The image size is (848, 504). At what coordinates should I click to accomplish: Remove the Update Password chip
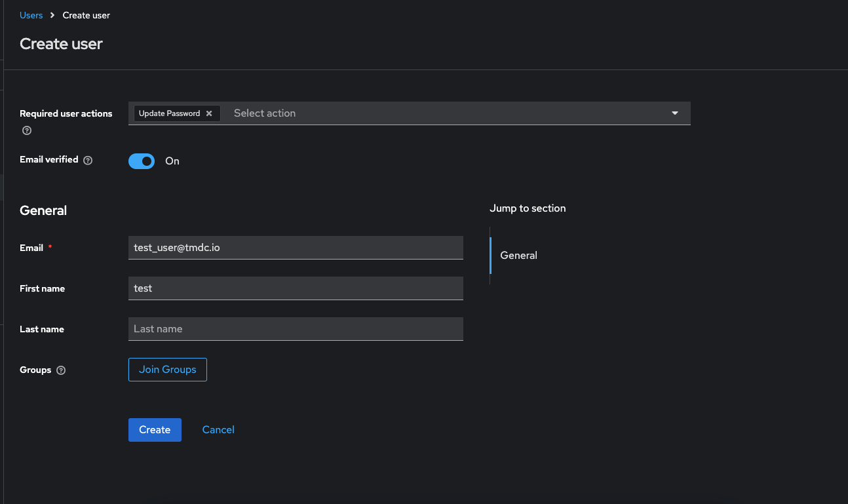pyautogui.click(x=209, y=113)
